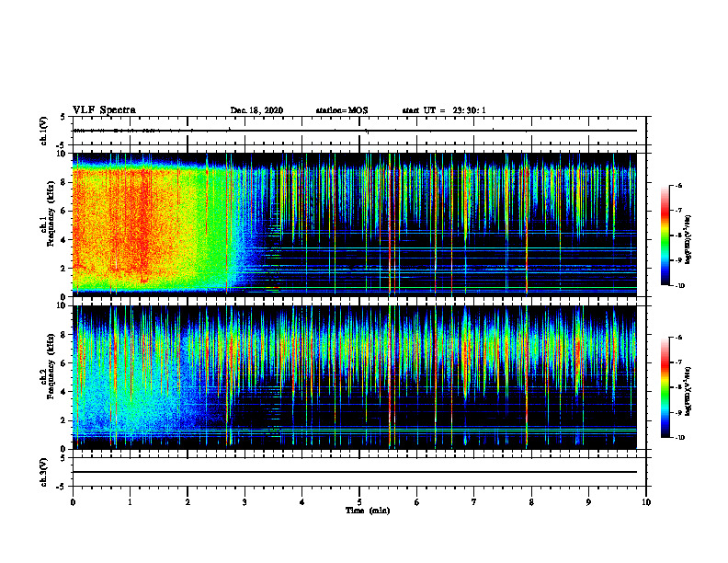Click the ch.1 colorbar "-8" tick label
The height and width of the screenshot is (563, 728).
pos(678,236)
